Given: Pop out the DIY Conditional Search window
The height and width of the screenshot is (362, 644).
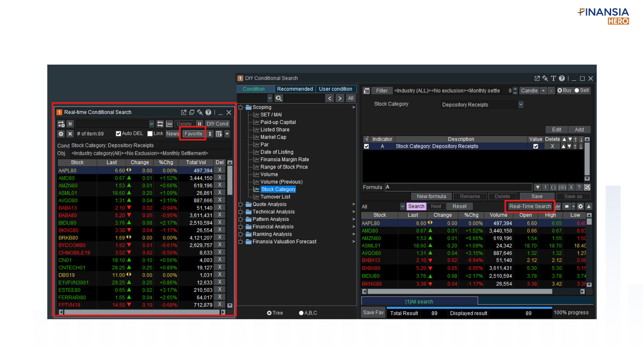Looking at the screenshot, I should coord(537,78).
